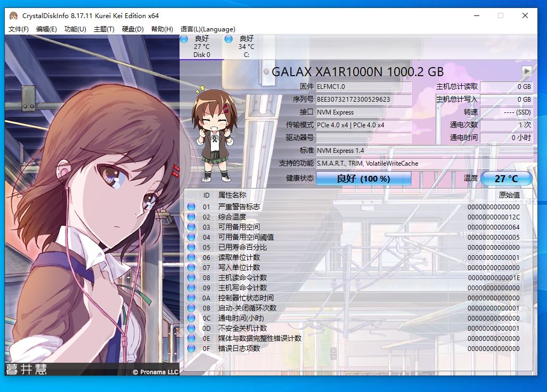Click status dot for attribute 0D 不安全关机计数
Image resolution: width=547 pixels, height=392 pixels.
(x=191, y=328)
